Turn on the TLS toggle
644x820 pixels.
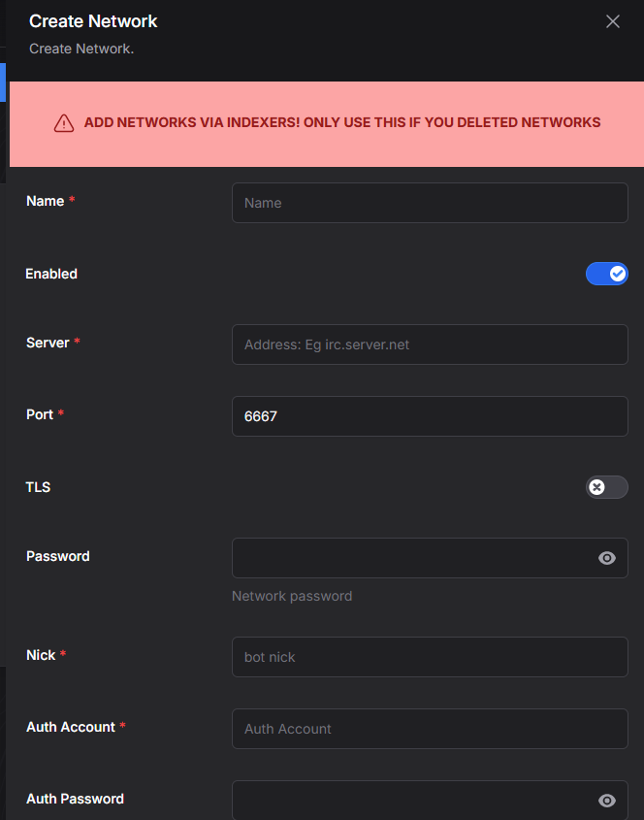click(x=606, y=487)
